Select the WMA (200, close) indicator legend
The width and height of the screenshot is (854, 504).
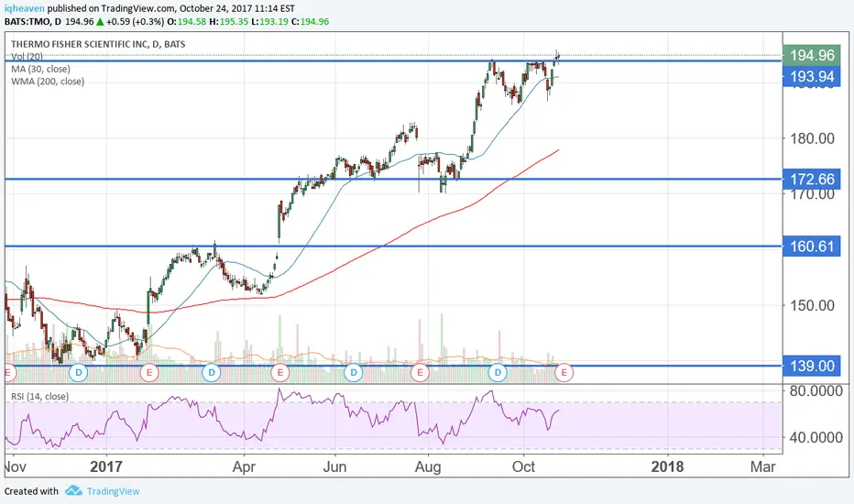[x=48, y=82]
